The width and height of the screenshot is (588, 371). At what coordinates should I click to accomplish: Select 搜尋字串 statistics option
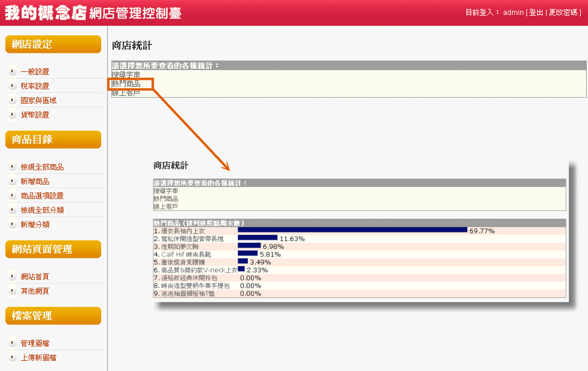(x=126, y=75)
